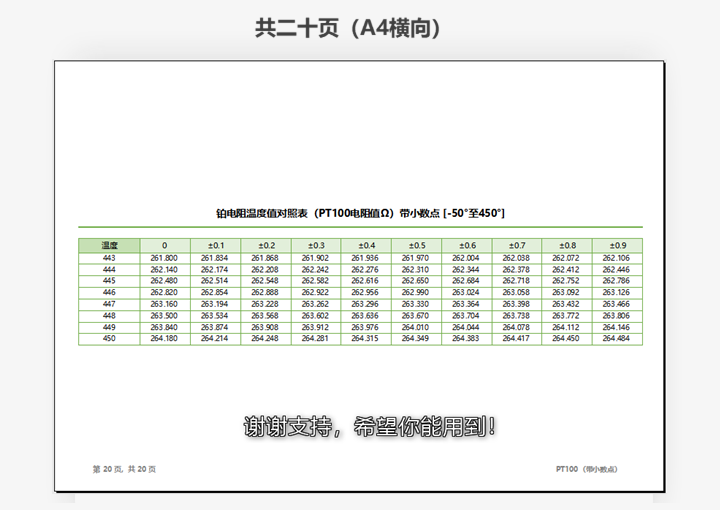Click the 温度 column header cell
This screenshot has height=510, width=720.
tap(109, 245)
